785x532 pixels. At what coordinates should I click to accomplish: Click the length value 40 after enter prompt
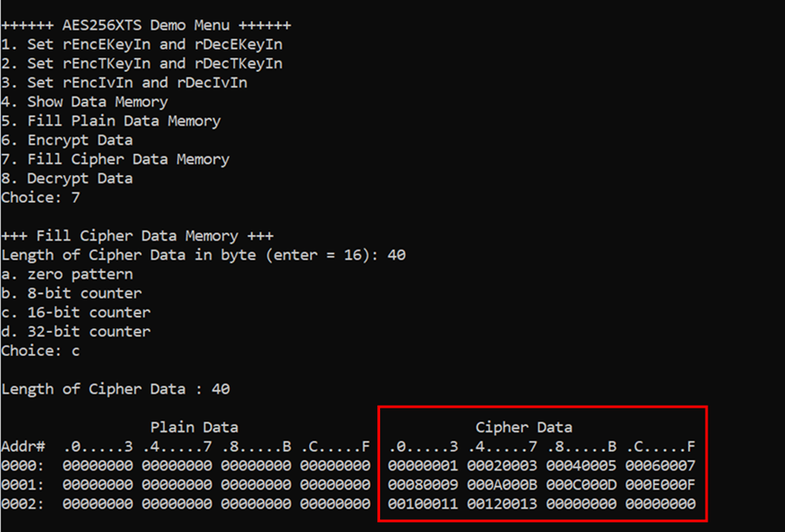397,255
